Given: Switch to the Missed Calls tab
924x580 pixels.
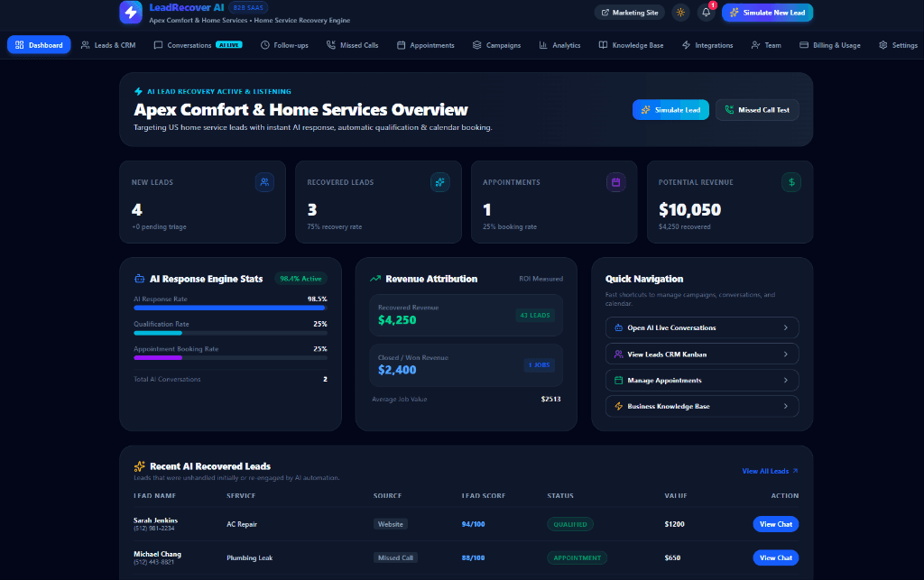Looking at the screenshot, I should (353, 45).
